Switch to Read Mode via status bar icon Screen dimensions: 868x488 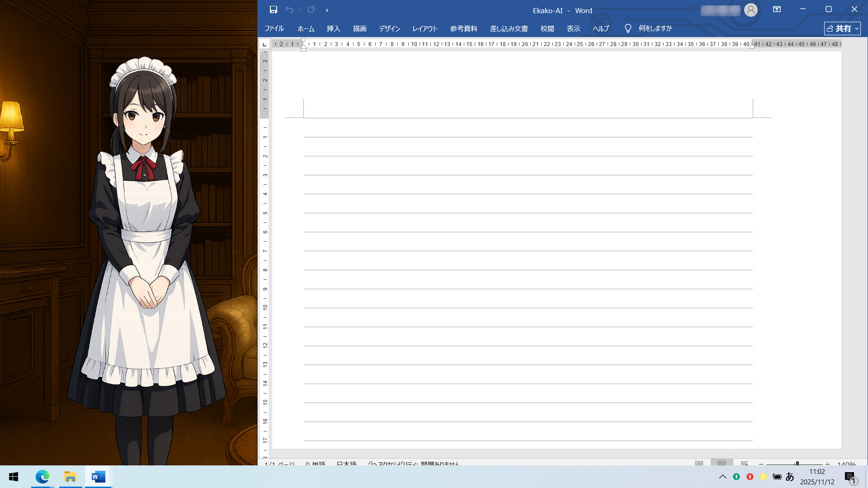[x=698, y=464]
